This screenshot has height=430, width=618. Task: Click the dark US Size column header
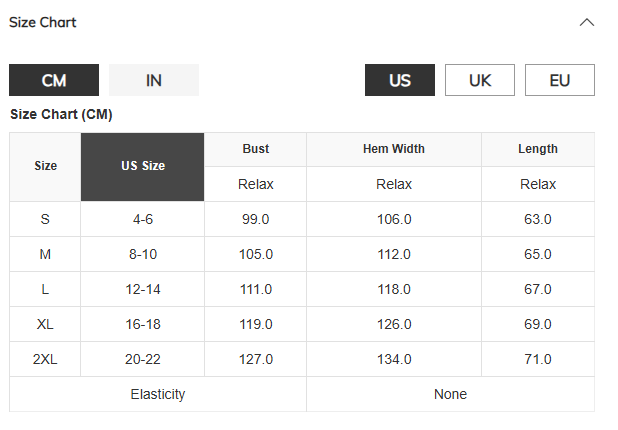pyautogui.click(x=143, y=166)
